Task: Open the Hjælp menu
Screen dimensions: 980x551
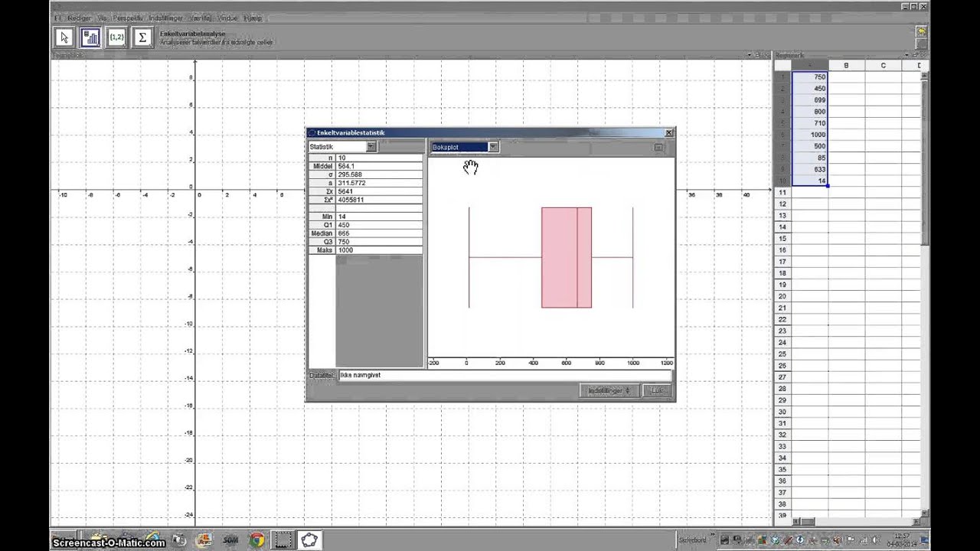Action: coord(253,18)
